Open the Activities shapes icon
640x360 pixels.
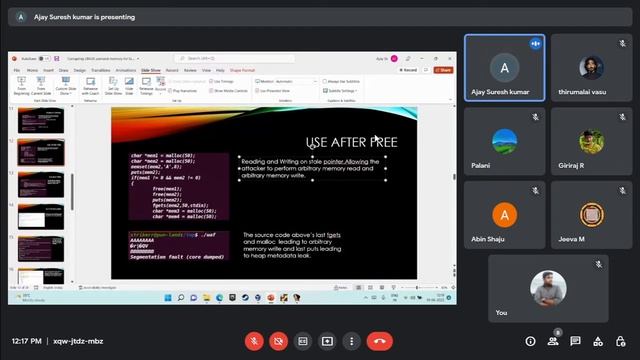point(598,341)
